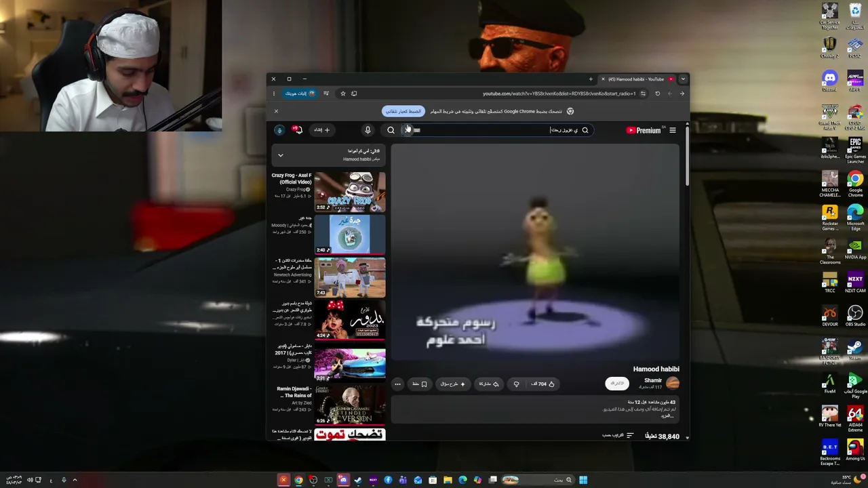Collapse the Hamood habibi mix playlist panel
The image size is (868, 488).
[x=280, y=155]
